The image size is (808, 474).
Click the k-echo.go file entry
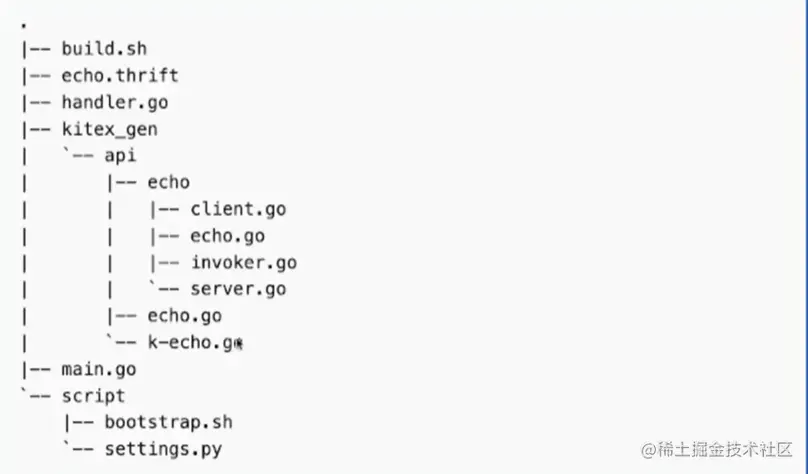195,342
